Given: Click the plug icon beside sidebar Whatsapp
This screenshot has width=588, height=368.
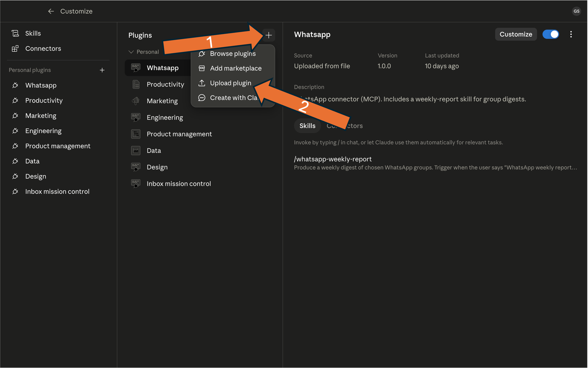Looking at the screenshot, I should (15, 85).
